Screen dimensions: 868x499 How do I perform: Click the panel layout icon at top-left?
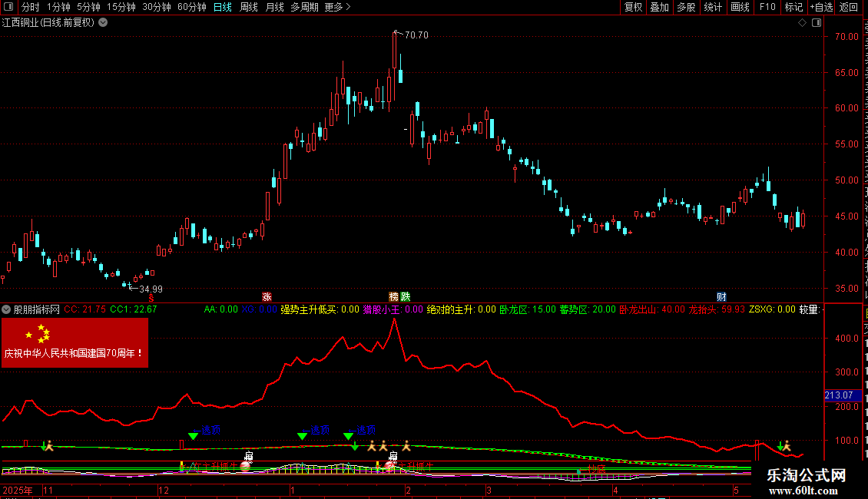(8, 7)
